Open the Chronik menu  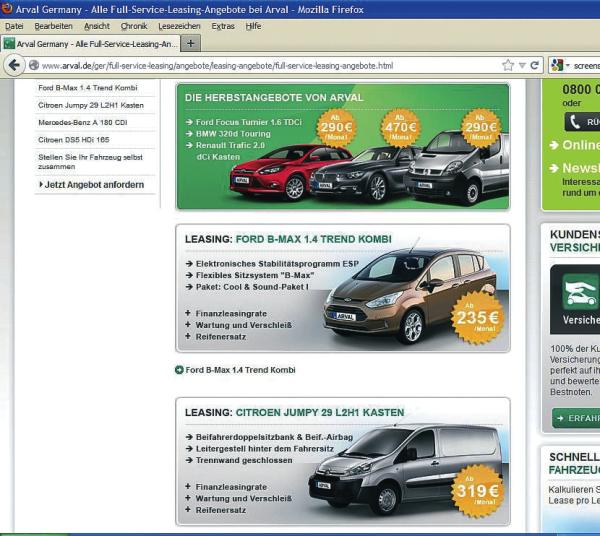(134, 26)
